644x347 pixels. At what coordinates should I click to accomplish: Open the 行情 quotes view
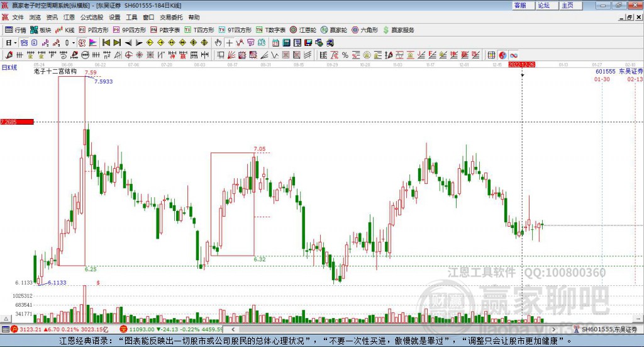point(15,30)
